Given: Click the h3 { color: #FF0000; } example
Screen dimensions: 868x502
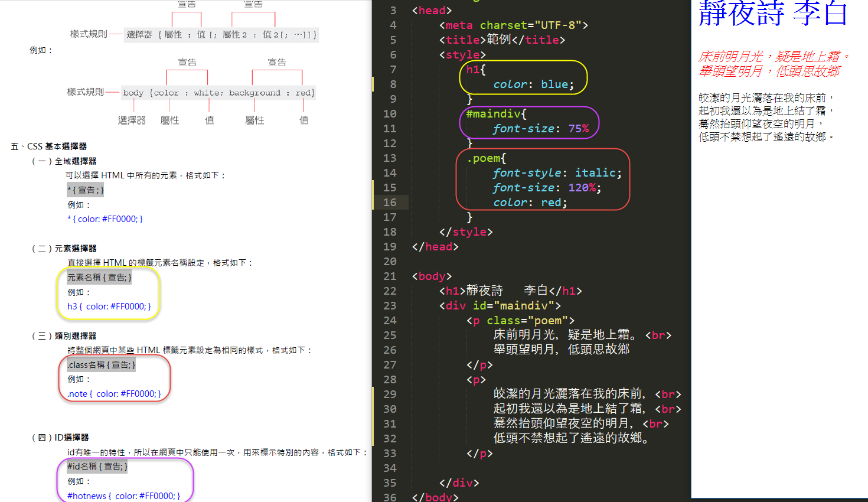Looking at the screenshot, I should click(109, 307).
